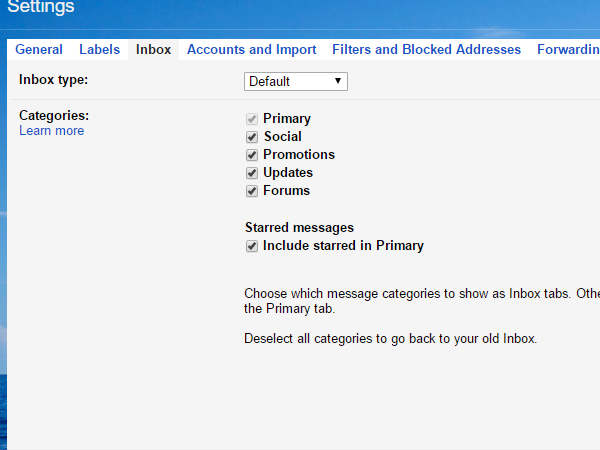The image size is (600, 450).
Task: Toggle Include starred in Primary checkbox
Action: [252, 246]
